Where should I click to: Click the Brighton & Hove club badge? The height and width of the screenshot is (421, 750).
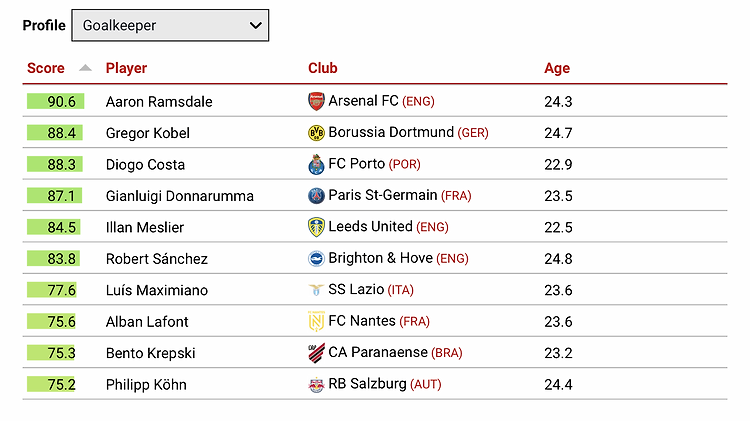pyautogui.click(x=316, y=259)
